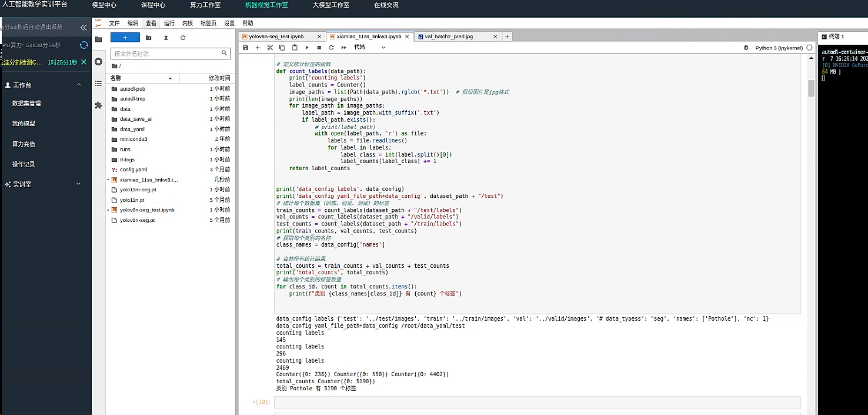Viewport: 868px width, 415px height.
Task: Open 我的模型 in sidebar
Action: coord(24,124)
